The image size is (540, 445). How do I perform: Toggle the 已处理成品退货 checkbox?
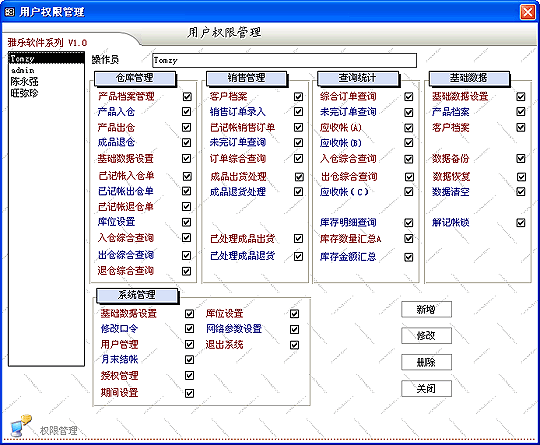click(298, 256)
